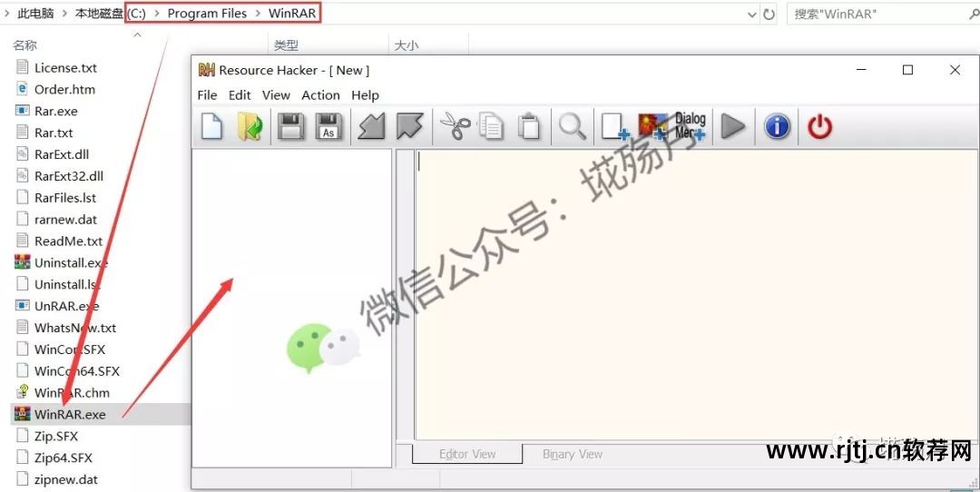This screenshot has height=492, width=980.
Task: Expand the address bar history dropdown arrow
Action: [x=752, y=15]
